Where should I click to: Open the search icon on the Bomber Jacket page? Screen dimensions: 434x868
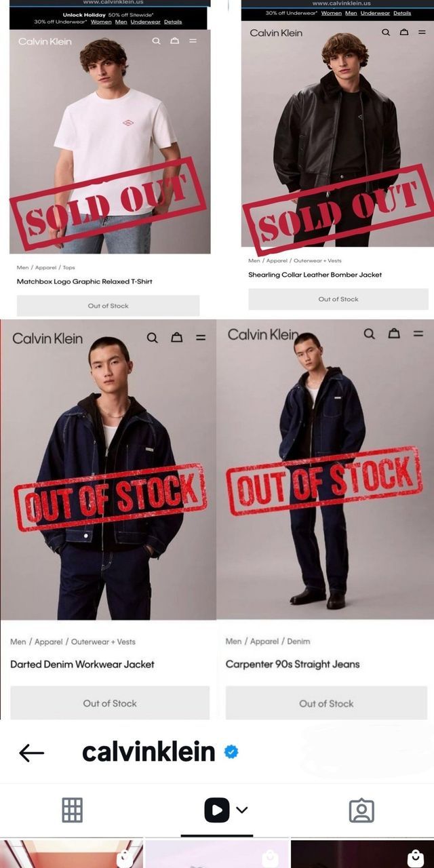click(386, 32)
